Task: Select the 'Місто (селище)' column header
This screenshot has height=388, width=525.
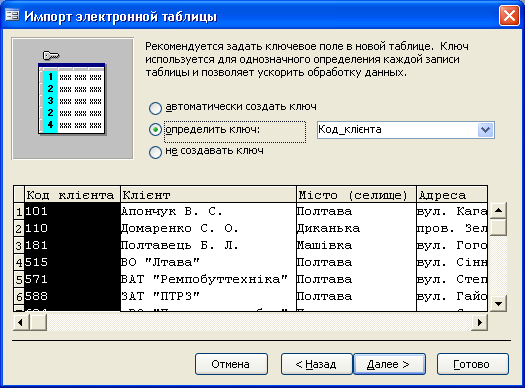Action: pos(356,195)
